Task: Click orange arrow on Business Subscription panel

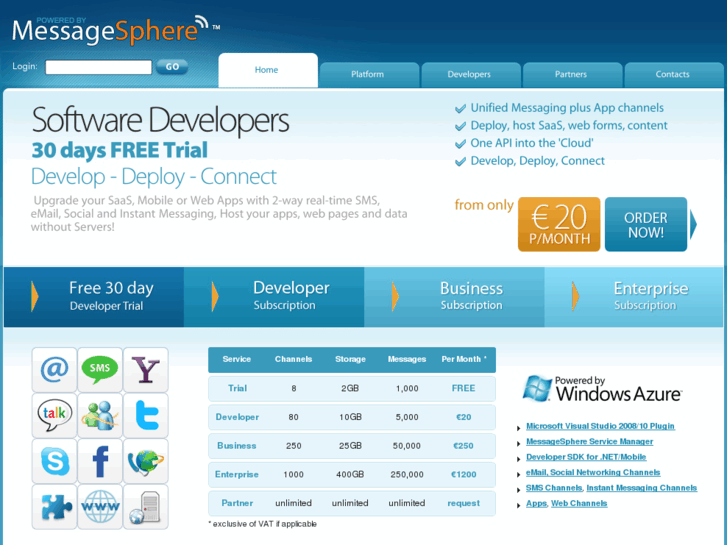Action: click(x=395, y=296)
